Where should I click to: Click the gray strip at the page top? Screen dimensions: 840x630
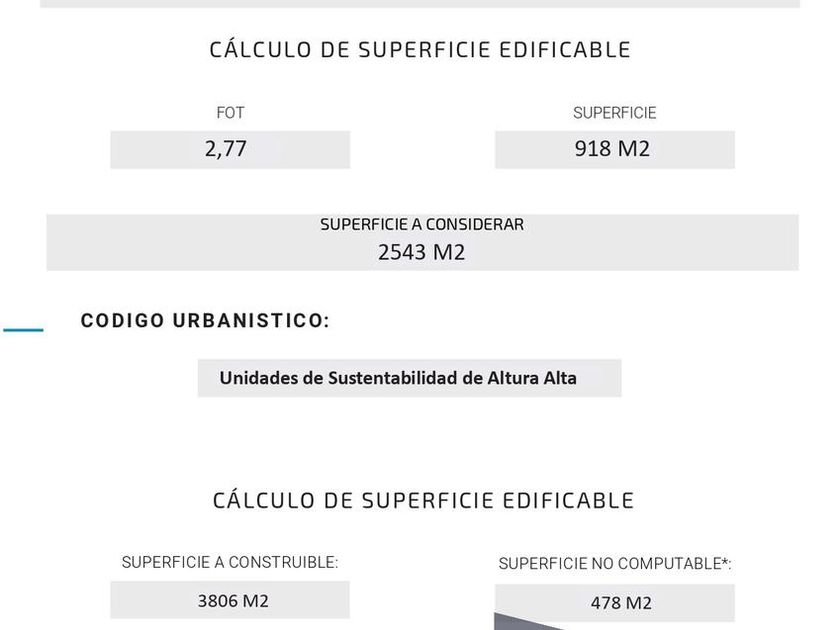420,4
